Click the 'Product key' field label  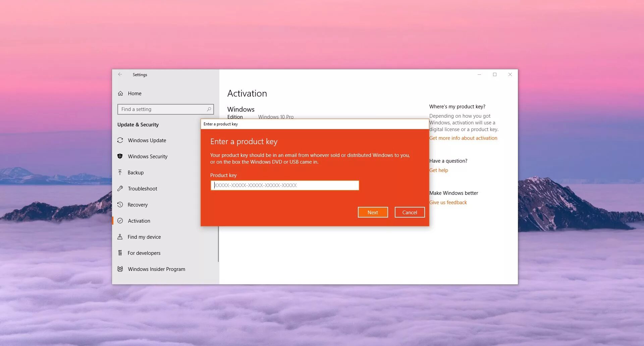point(223,175)
